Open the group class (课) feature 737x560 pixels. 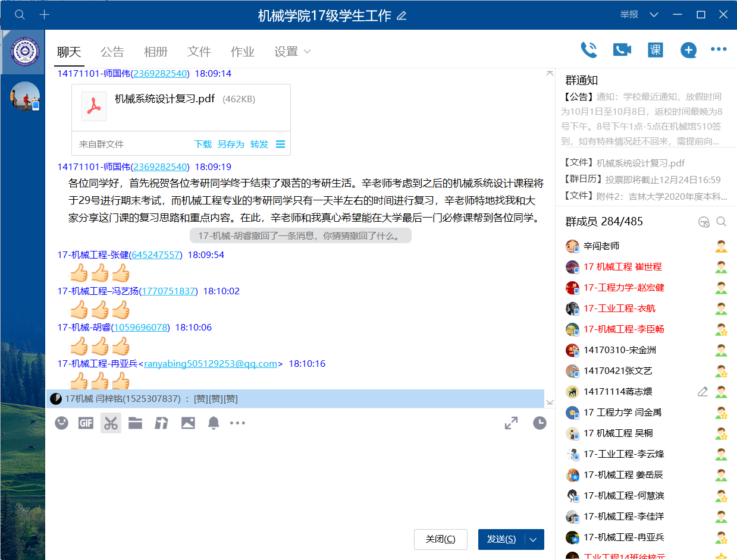[655, 50]
